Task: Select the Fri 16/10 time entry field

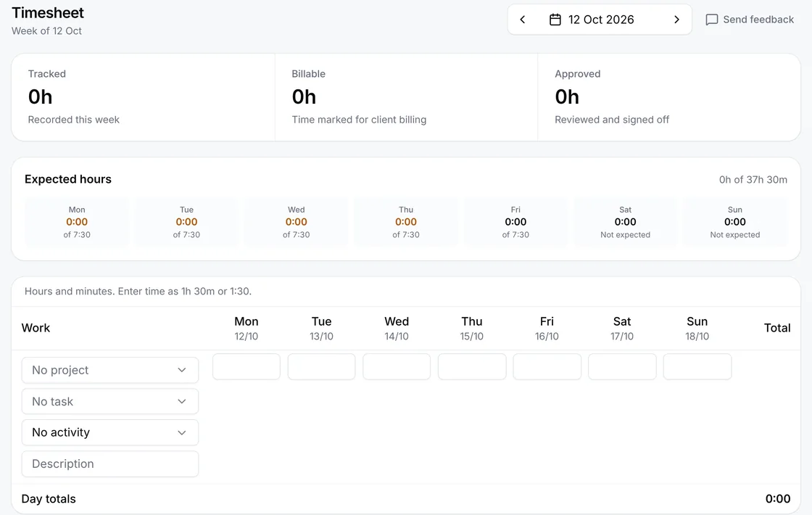Action: [547, 367]
